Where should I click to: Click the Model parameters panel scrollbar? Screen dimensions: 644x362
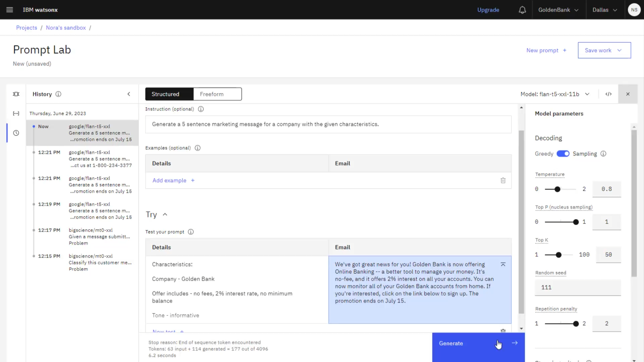pyautogui.click(x=634, y=203)
